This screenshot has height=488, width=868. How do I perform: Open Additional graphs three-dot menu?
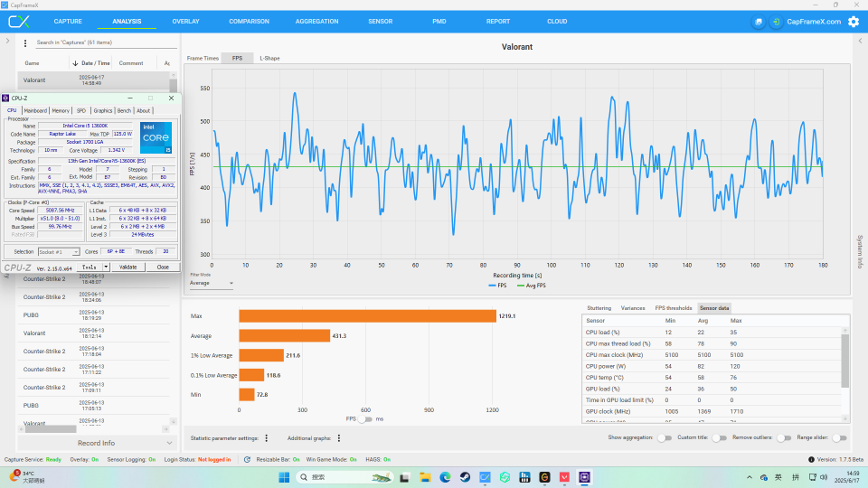[x=339, y=438]
